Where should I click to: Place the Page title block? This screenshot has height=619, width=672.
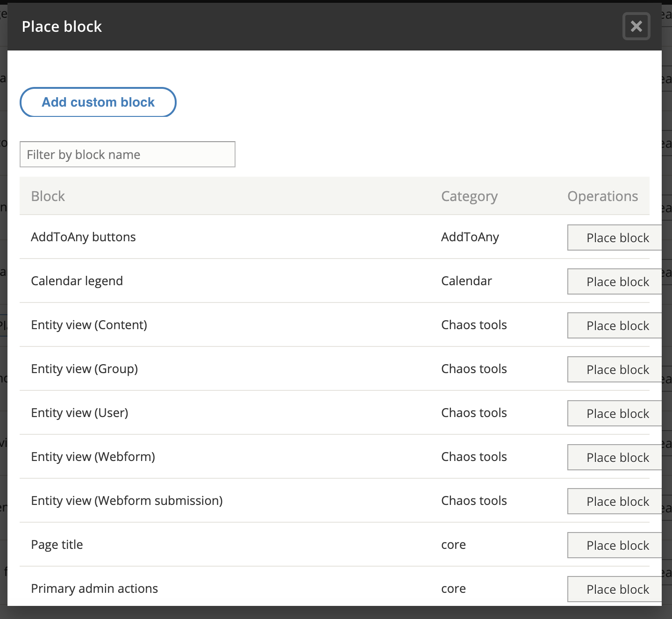(x=615, y=545)
